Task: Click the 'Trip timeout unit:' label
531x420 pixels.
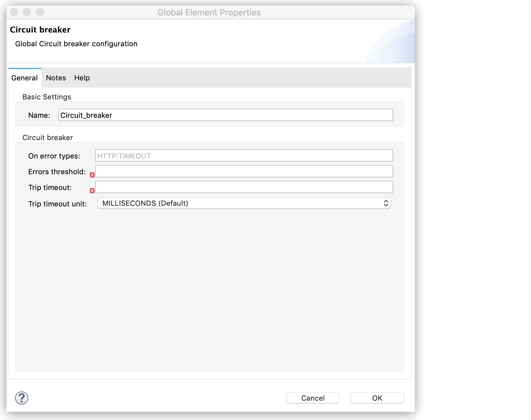Action: pyautogui.click(x=57, y=204)
